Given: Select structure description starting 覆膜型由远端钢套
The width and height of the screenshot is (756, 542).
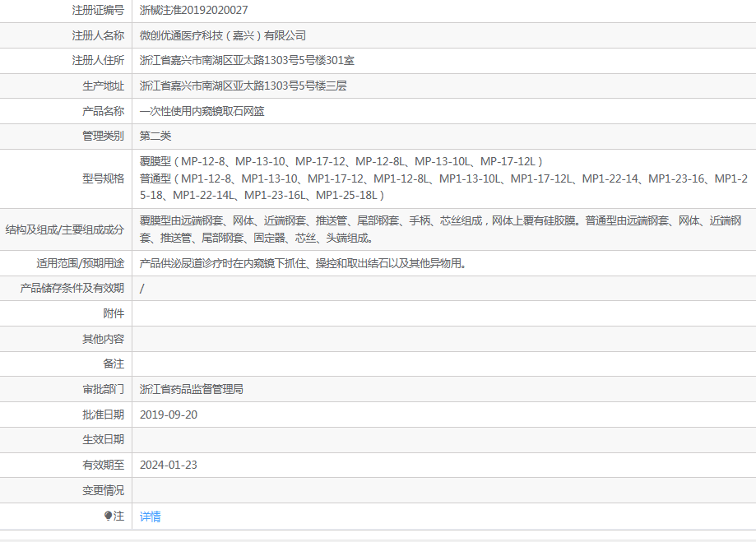Looking at the screenshot, I should pos(441,229).
